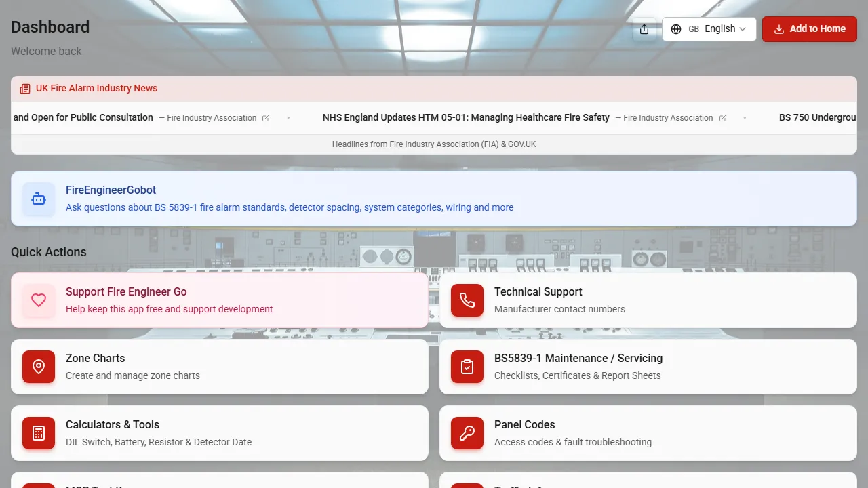
Task: Select the heart icon on Support Fire Engineer Go
Action: pyautogui.click(x=39, y=300)
